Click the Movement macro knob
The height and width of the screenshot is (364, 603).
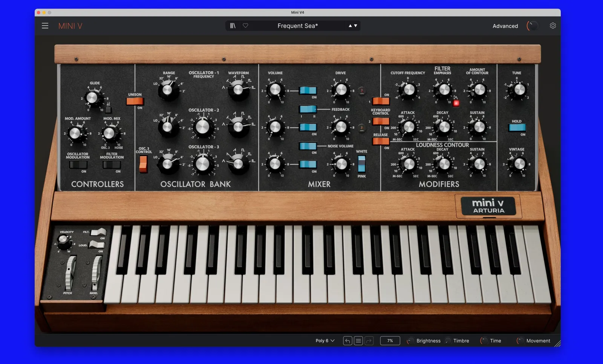click(x=520, y=341)
